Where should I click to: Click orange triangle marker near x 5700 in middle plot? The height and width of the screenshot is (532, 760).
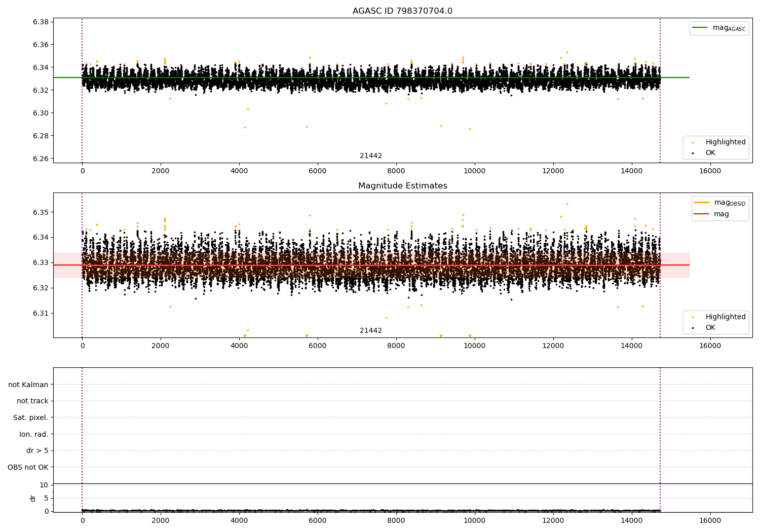pyautogui.click(x=307, y=336)
